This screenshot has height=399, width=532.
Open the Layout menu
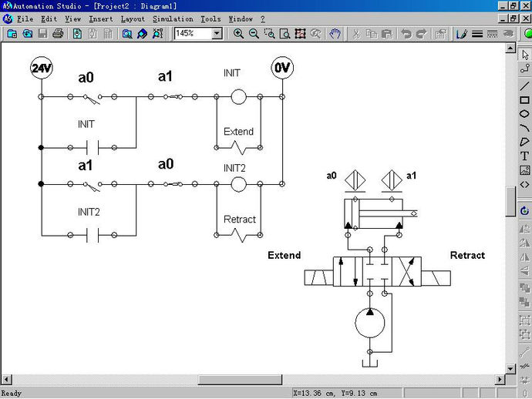pos(133,19)
